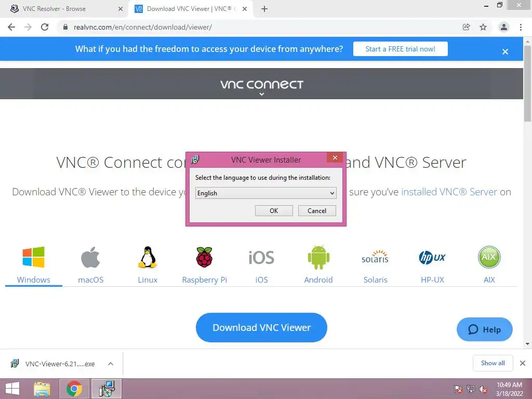Open the Help chat button
The image size is (532, 399).
pyautogui.click(x=485, y=329)
